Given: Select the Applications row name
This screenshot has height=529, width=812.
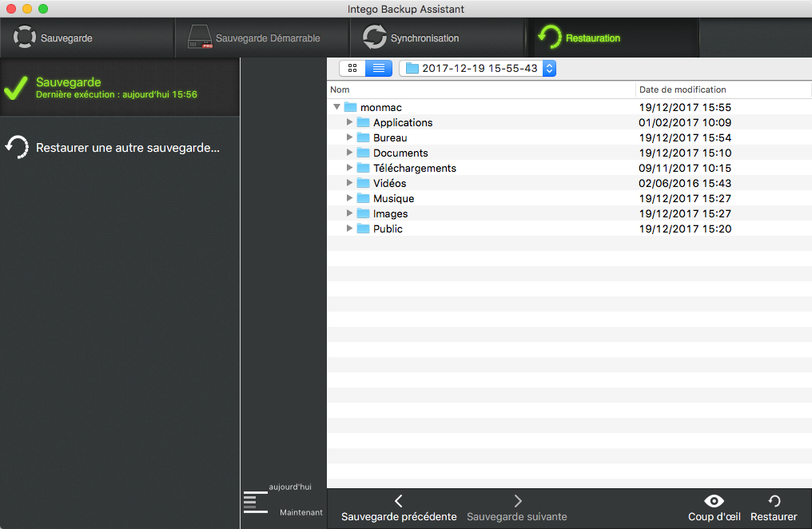Looking at the screenshot, I should pos(403,122).
